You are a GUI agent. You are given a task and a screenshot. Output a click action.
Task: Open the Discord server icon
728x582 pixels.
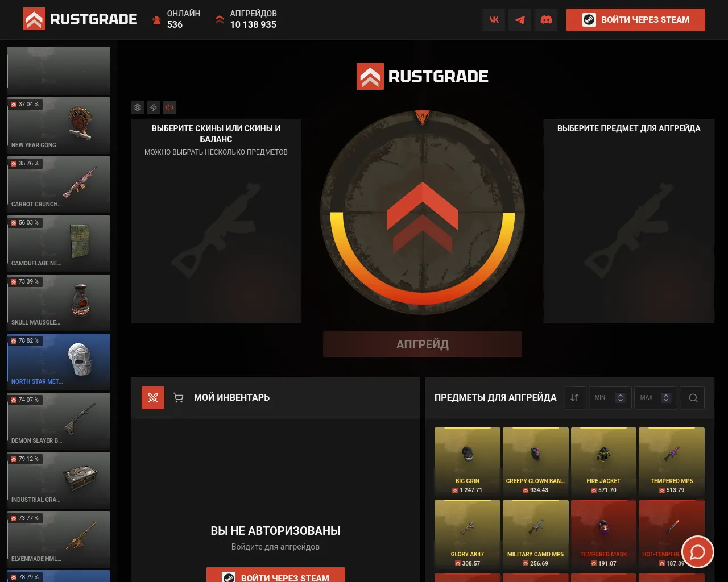tap(546, 20)
